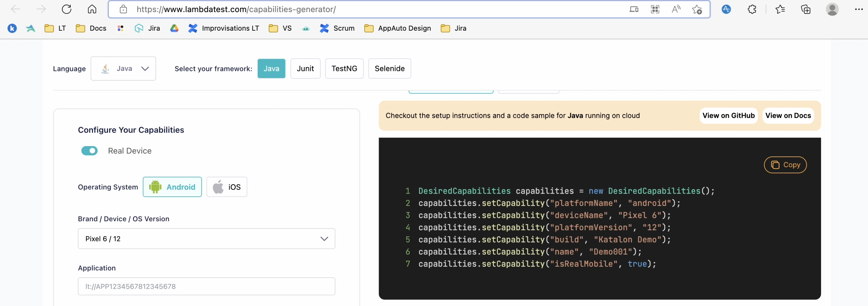The height and width of the screenshot is (306, 868).
Task: Open the Language Java dropdown
Action: (x=123, y=69)
